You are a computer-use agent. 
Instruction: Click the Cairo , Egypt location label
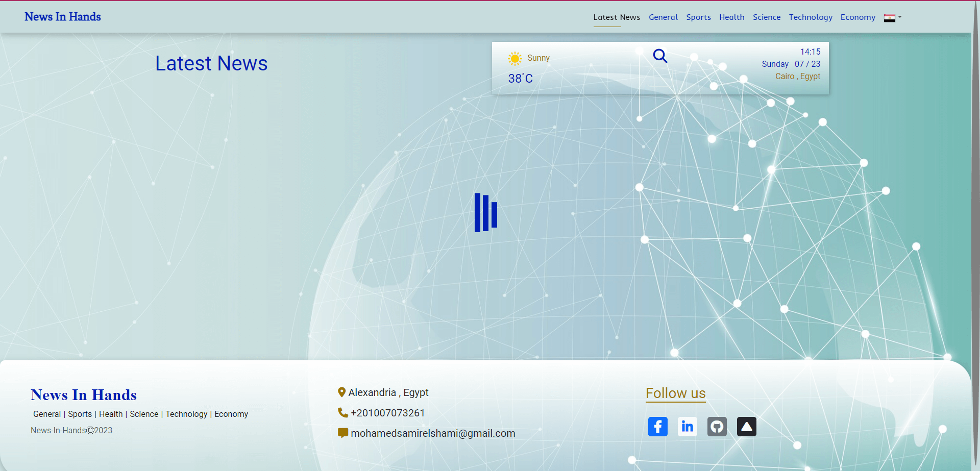click(x=798, y=77)
